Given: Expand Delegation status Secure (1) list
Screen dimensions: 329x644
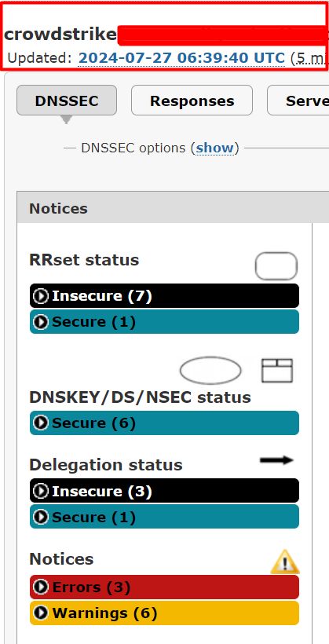Looking at the screenshot, I should point(164,517).
